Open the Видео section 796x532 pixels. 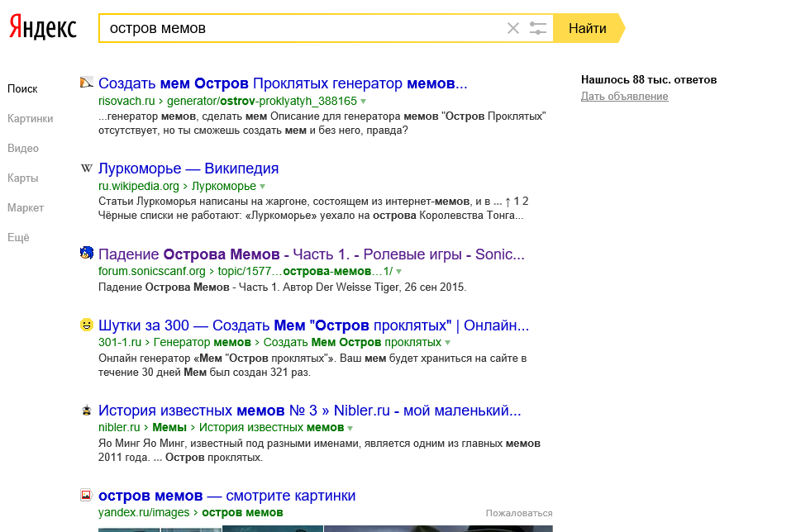(x=25, y=148)
